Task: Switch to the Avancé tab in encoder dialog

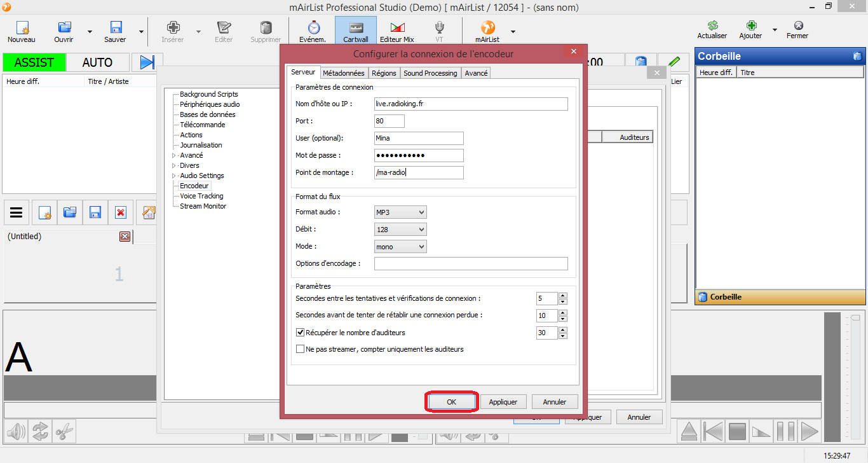Action: click(476, 73)
